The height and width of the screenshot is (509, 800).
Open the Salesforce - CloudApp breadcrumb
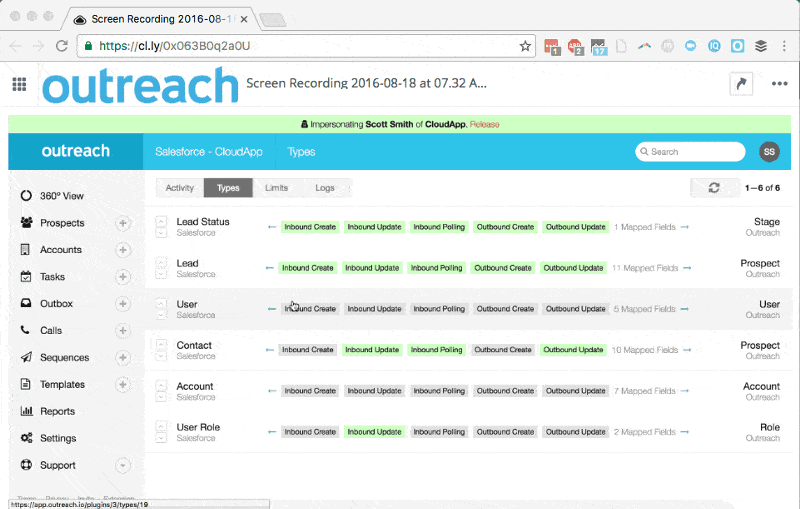[x=209, y=151]
